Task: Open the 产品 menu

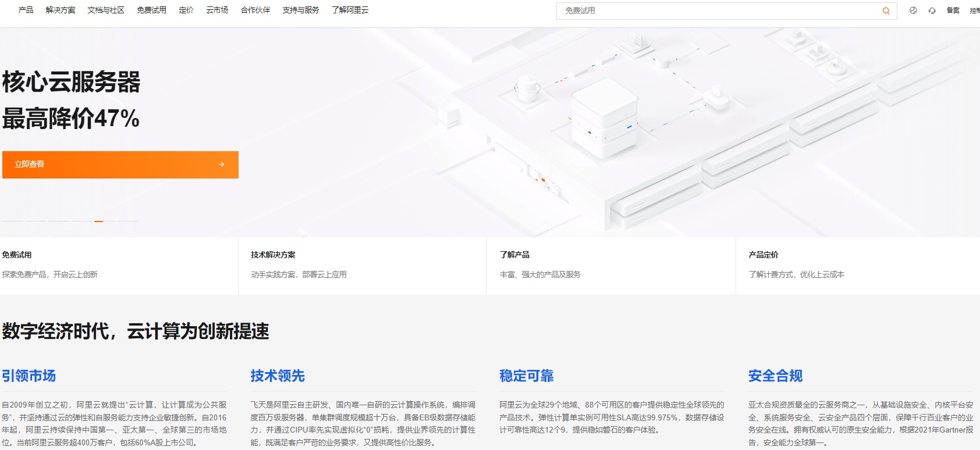Action: (x=26, y=10)
